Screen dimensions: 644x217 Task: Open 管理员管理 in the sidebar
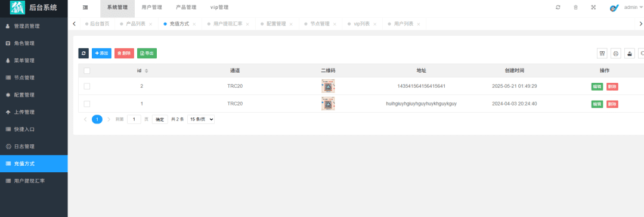pyautogui.click(x=33, y=26)
